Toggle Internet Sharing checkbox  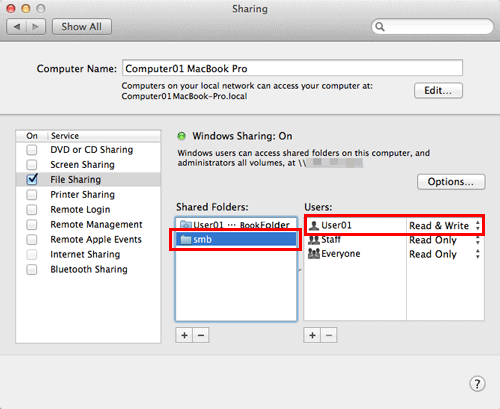(x=32, y=255)
